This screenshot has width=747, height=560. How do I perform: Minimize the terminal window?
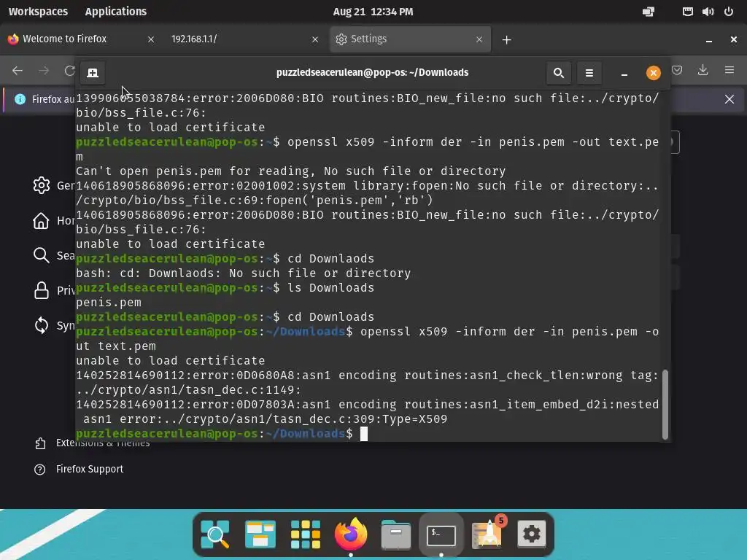click(624, 74)
